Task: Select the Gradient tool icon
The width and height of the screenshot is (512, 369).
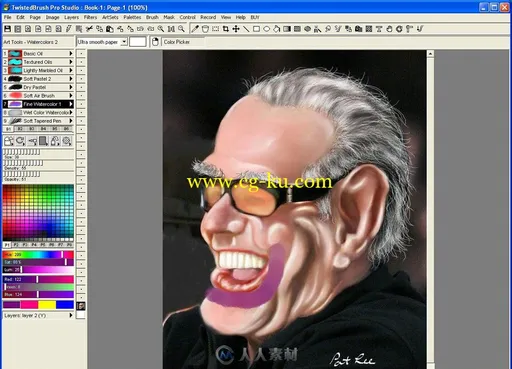Action: (x=287, y=29)
